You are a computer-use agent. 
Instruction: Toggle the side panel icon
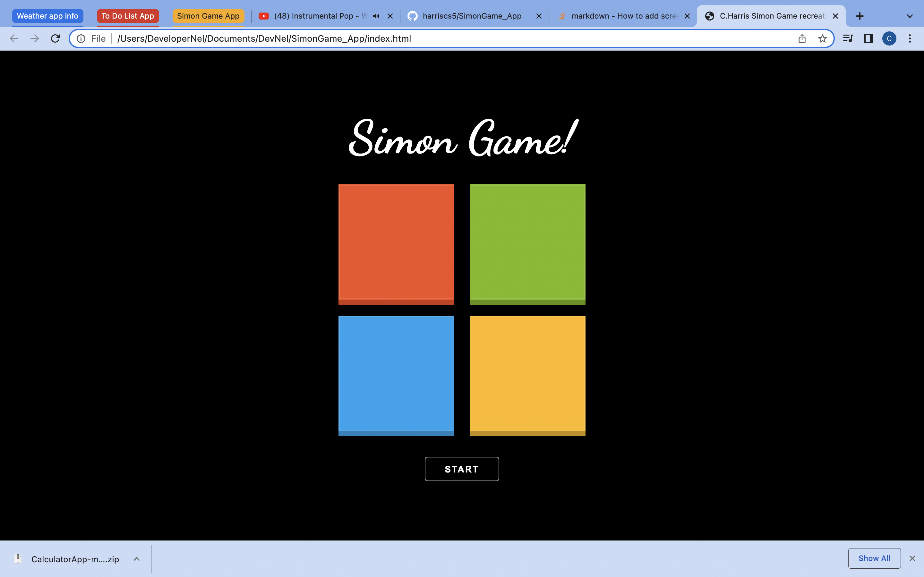click(x=868, y=38)
